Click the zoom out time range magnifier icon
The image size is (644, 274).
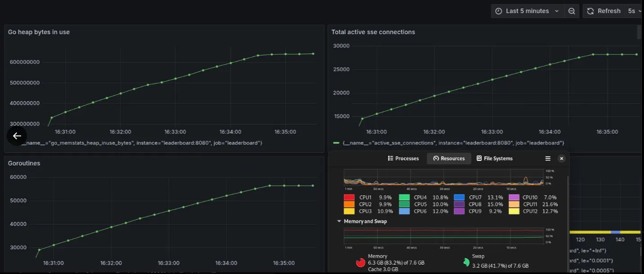click(571, 10)
